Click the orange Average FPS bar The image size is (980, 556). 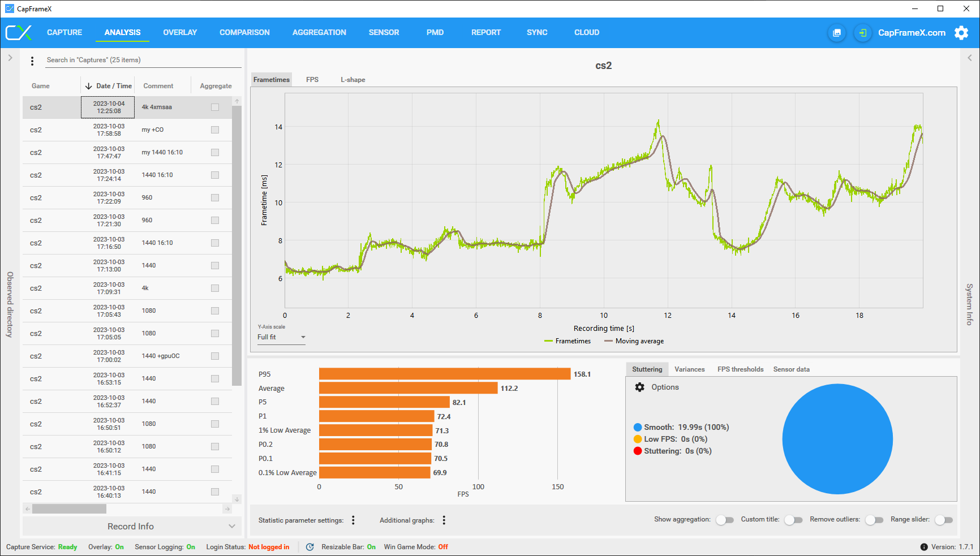click(x=409, y=388)
